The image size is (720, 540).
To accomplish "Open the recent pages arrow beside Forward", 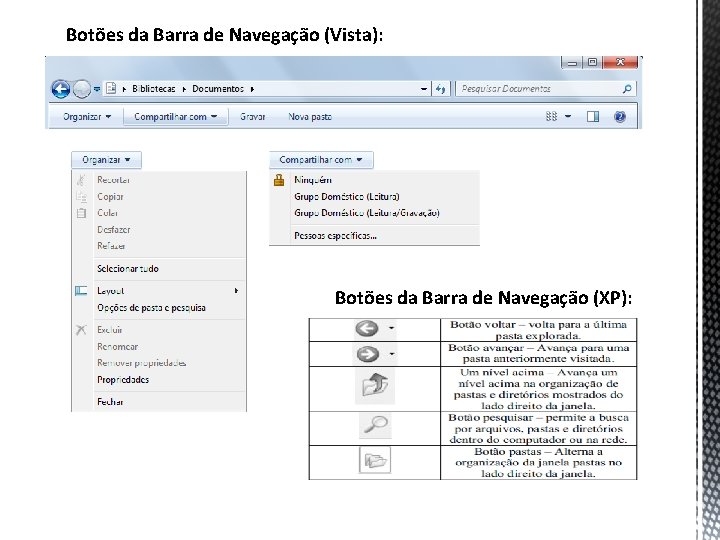I will [97, 89].
